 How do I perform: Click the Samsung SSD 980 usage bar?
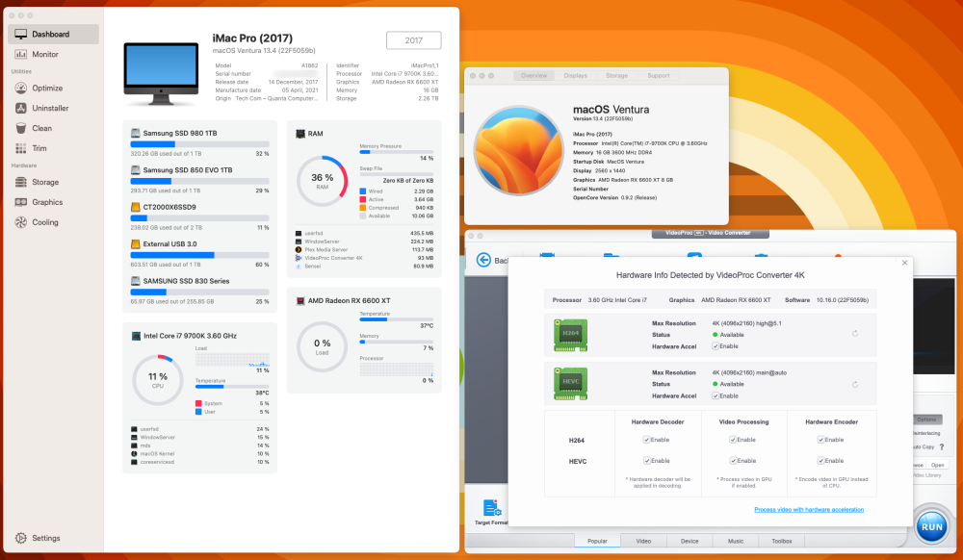point(199,144)
